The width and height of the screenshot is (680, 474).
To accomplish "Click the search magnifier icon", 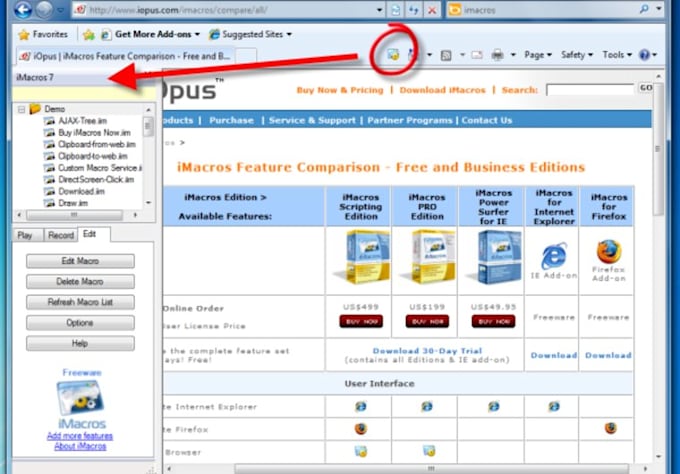I will 644,9.
